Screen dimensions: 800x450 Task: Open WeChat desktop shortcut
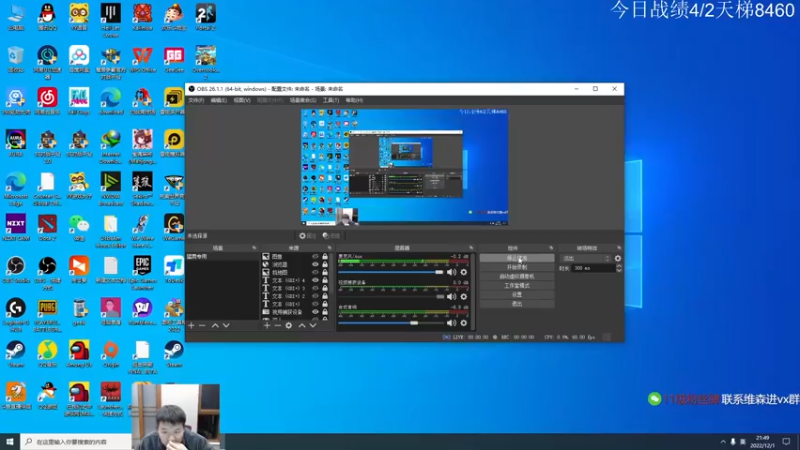(79, 228)
